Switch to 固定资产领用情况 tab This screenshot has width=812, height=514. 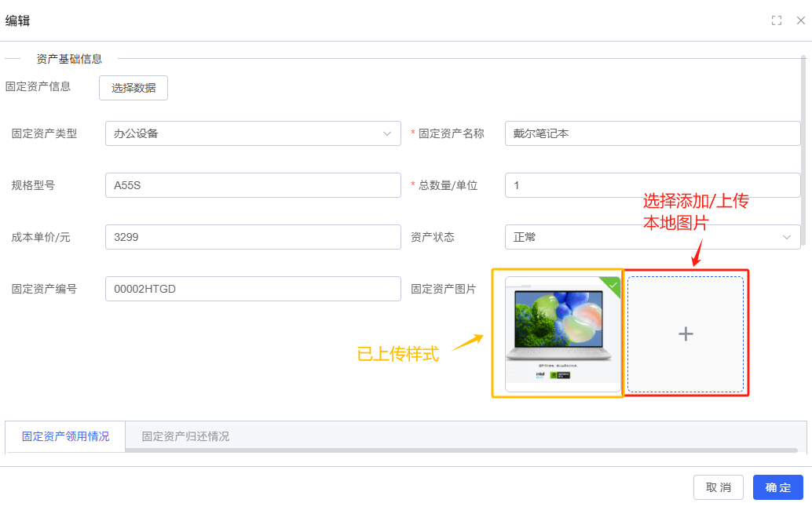coord(65,436)
